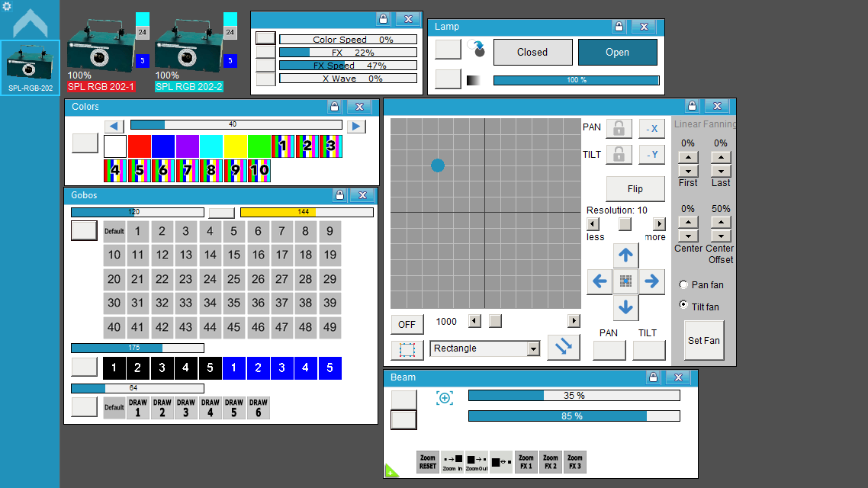Image resolution: width=868 pixels, height=488 pixels.
Task: Move position right with the arrow
Action: coord(651,281)
